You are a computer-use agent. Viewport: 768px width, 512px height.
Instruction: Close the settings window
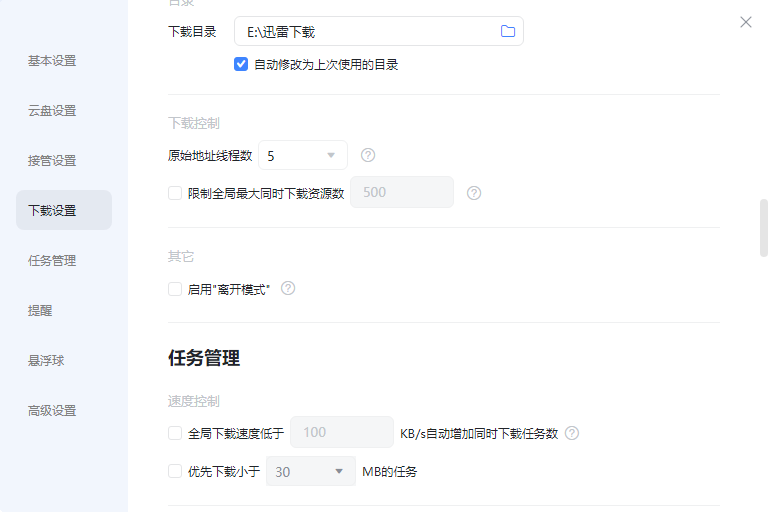coord(745,22)
